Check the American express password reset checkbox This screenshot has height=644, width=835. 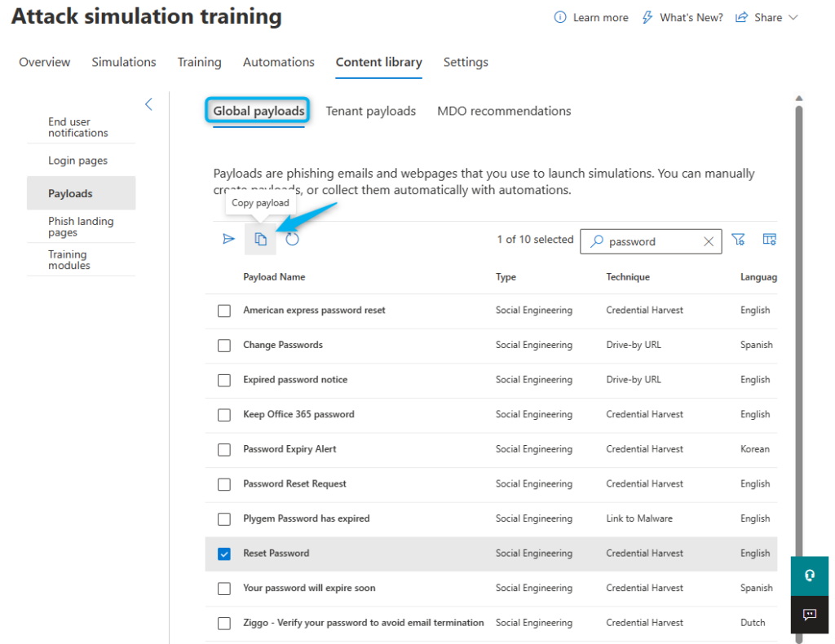click(224, 311)
